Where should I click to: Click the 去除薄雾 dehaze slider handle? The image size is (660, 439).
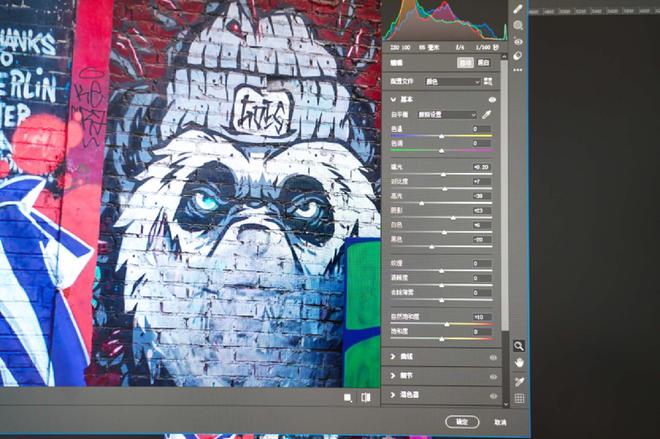pos(441,300)
